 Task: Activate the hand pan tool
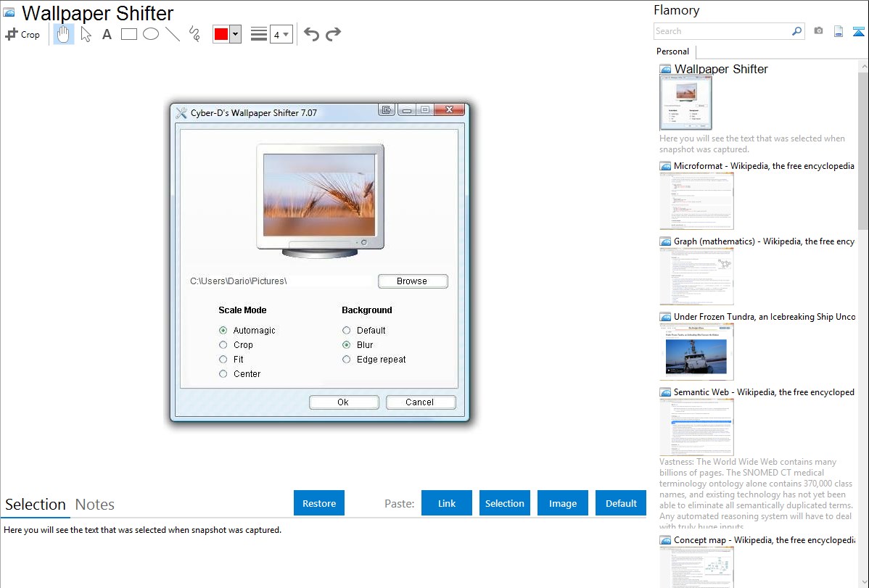(x=63, y=34)
